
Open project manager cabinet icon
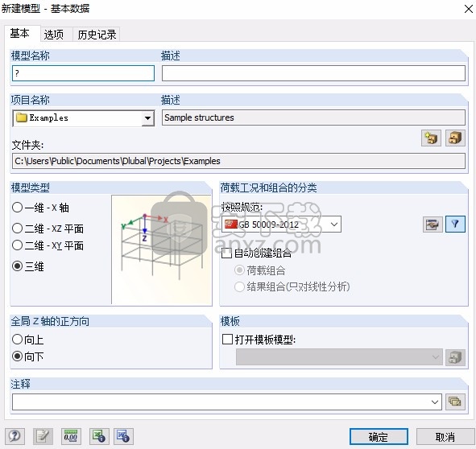[455, 138]
